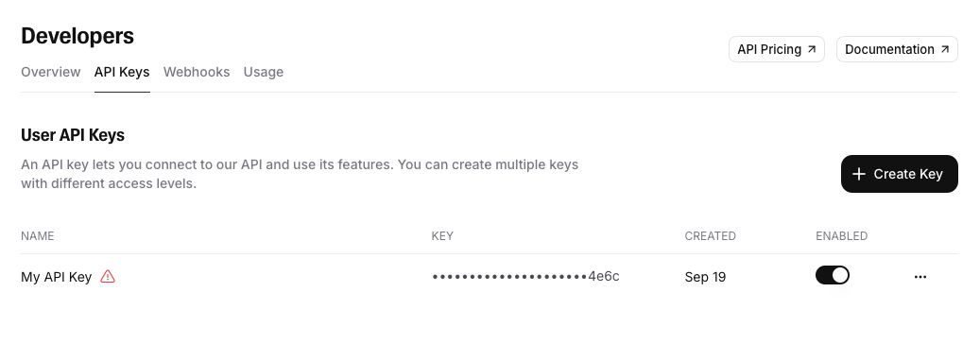Viewport: 980px width, 344px height.
Task: Click the Create Key button
Action: pos(899,174)
